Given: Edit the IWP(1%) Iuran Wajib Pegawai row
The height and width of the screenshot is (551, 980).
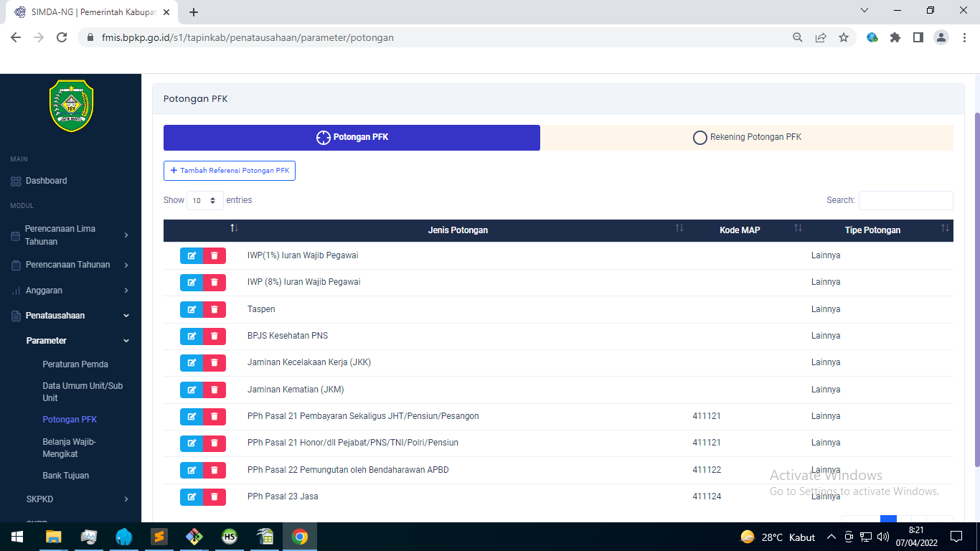Looking at the screenshot, I should point(192,256).
